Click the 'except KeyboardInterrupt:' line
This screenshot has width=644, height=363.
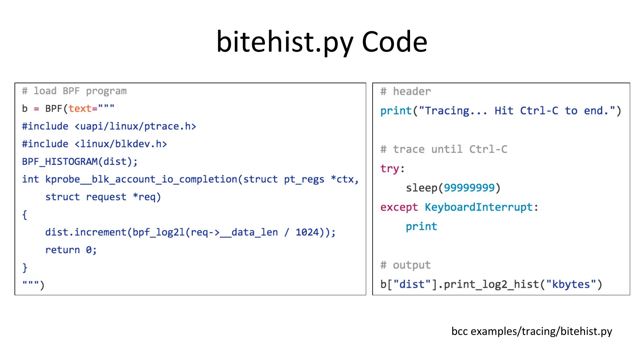tap(459, 207)
